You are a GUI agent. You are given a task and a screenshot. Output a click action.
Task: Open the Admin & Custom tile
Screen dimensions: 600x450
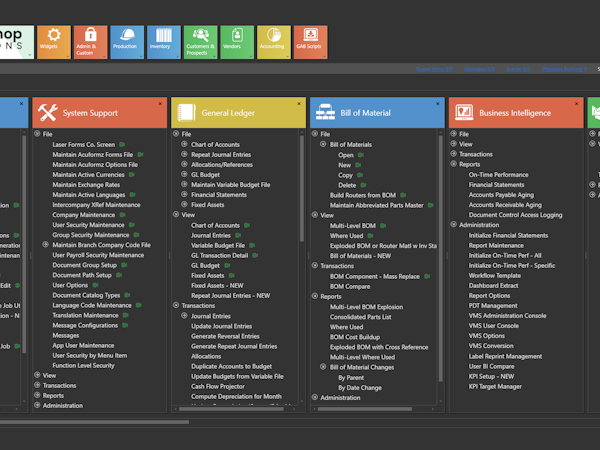[x=90, y=42]
